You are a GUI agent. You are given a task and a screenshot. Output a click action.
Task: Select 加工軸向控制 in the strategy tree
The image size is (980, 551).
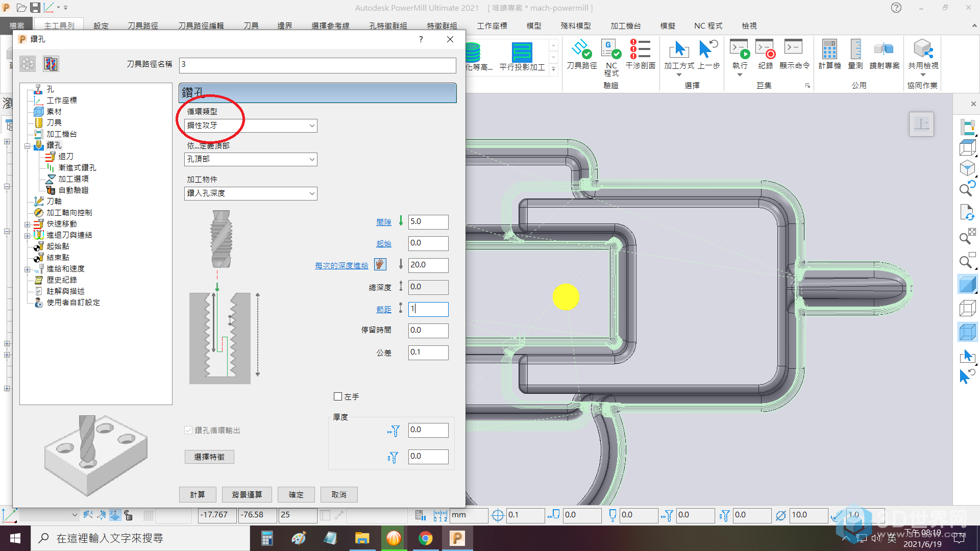tap(69, 213)
